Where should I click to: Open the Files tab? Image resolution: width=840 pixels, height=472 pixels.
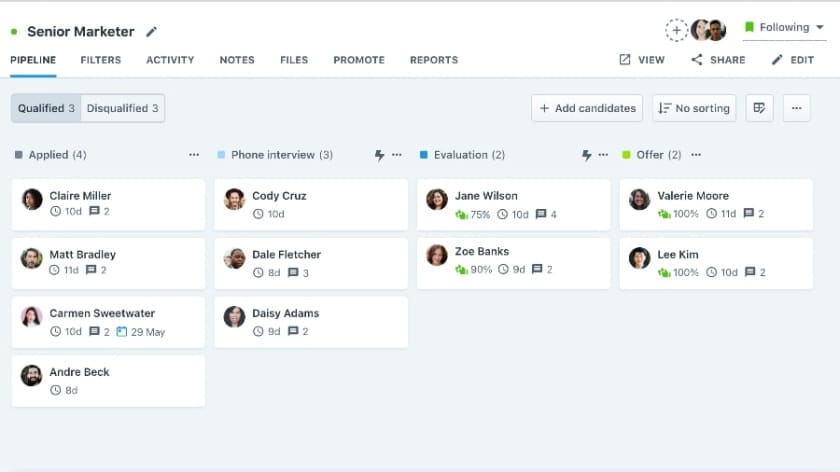(294, 60)
